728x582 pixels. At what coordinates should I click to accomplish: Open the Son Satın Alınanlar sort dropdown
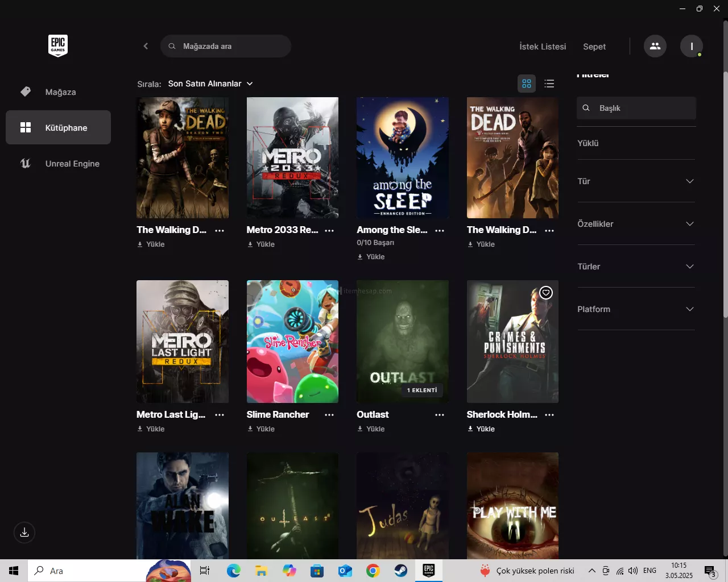(x=210, y=84)
